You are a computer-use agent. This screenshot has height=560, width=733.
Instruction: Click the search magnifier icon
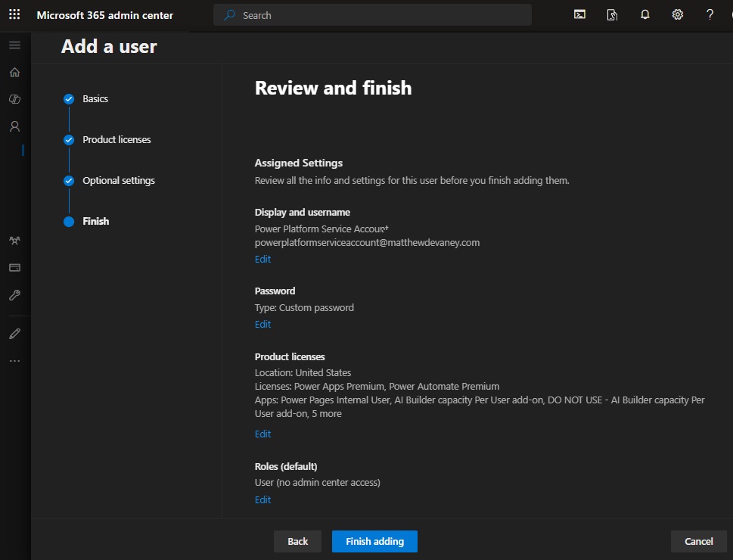229,15
